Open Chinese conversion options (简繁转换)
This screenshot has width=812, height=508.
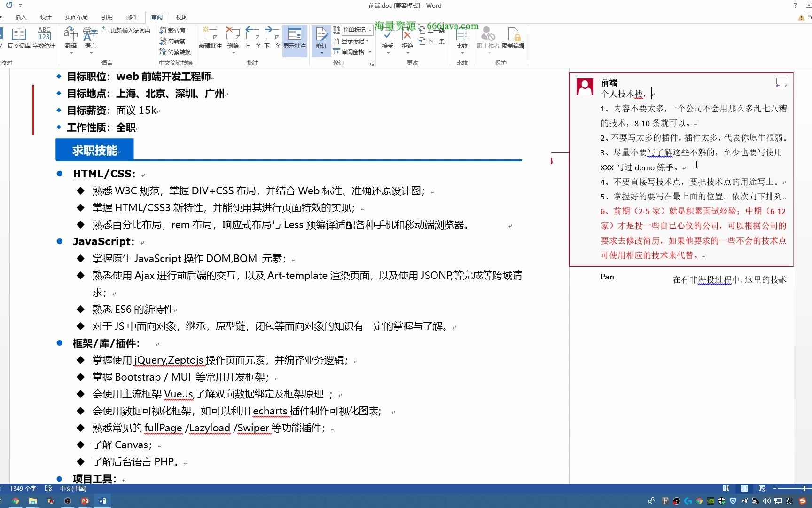pos(175,52)
